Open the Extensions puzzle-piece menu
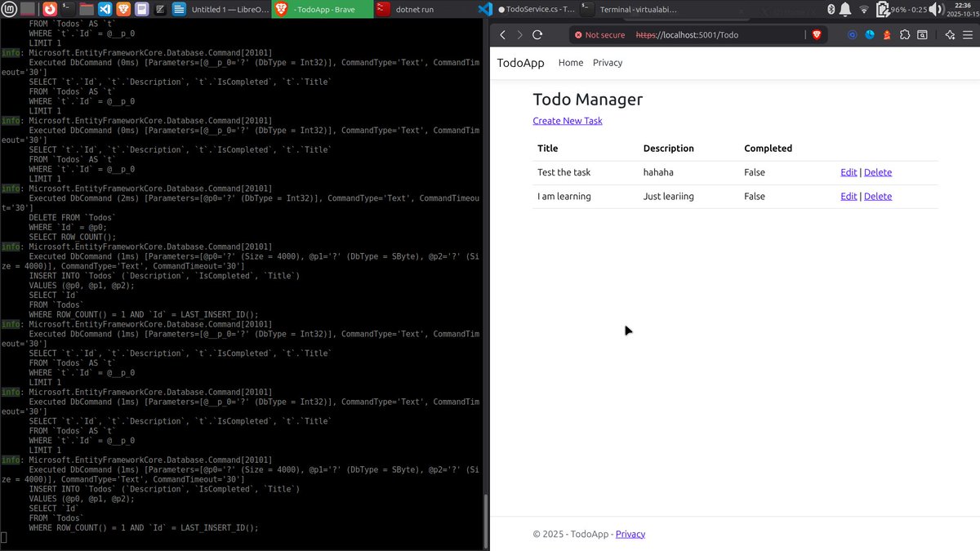The height and width of the screenshot is (551, 980). (x=905, y=35)
